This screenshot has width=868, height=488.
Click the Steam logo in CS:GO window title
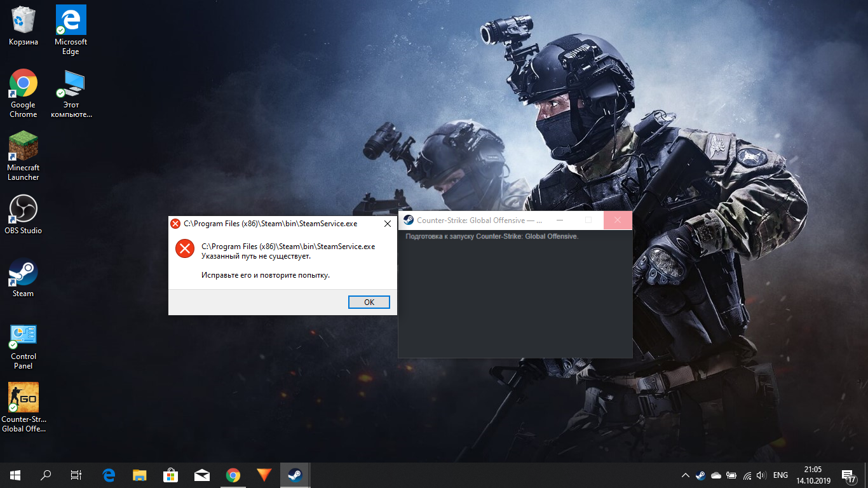(409, 220)
